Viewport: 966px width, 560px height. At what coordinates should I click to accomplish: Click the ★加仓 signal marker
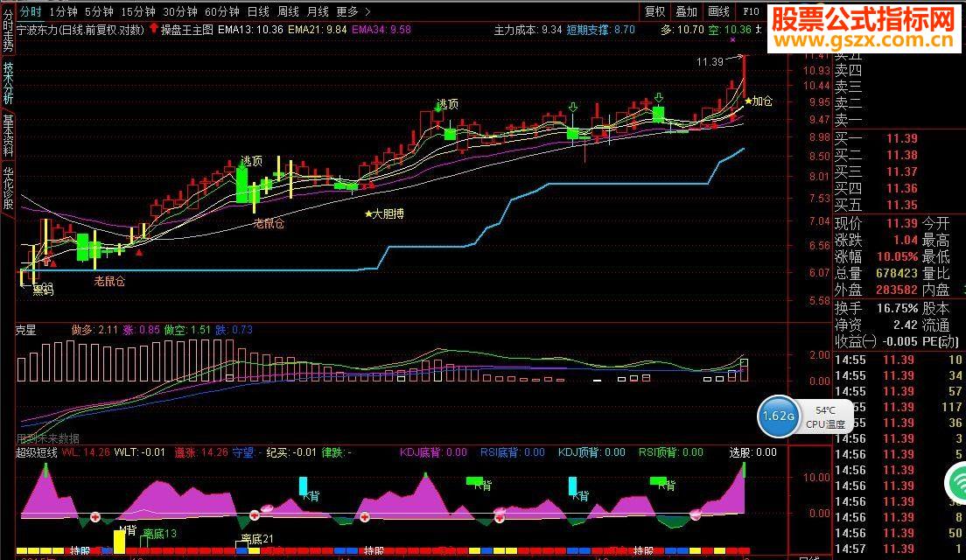[x=758, y=101]
